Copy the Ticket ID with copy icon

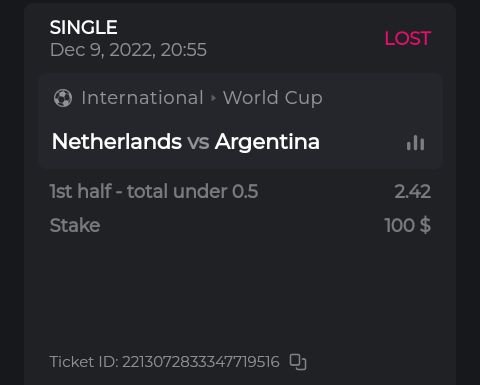click(x=298, y=362)
